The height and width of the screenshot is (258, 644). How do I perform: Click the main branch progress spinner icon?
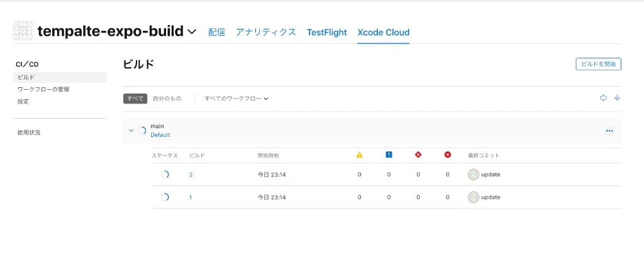[x=142, y=131]
